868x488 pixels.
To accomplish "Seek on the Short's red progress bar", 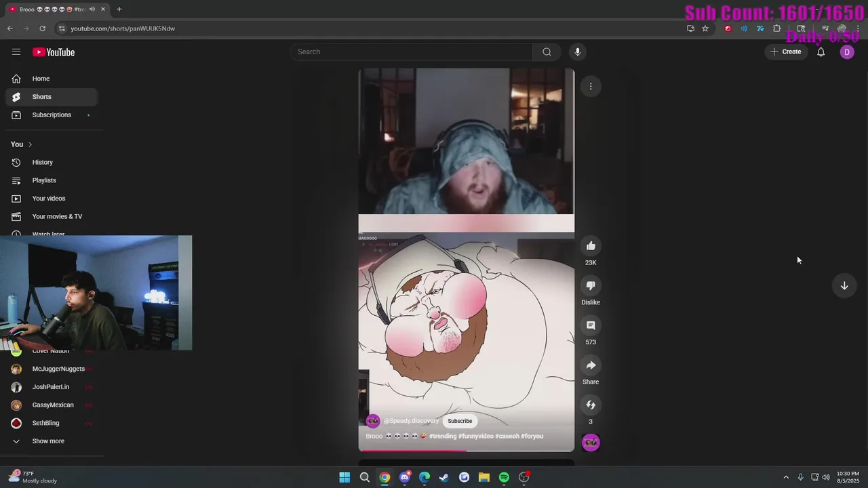I will pyautogui.click(x=467, y=450).
